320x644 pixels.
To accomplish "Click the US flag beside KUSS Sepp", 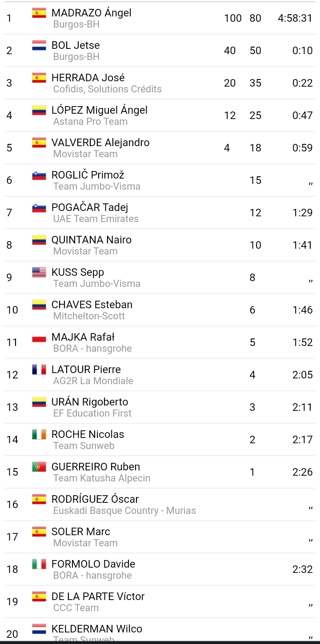I will pos(39,273).
